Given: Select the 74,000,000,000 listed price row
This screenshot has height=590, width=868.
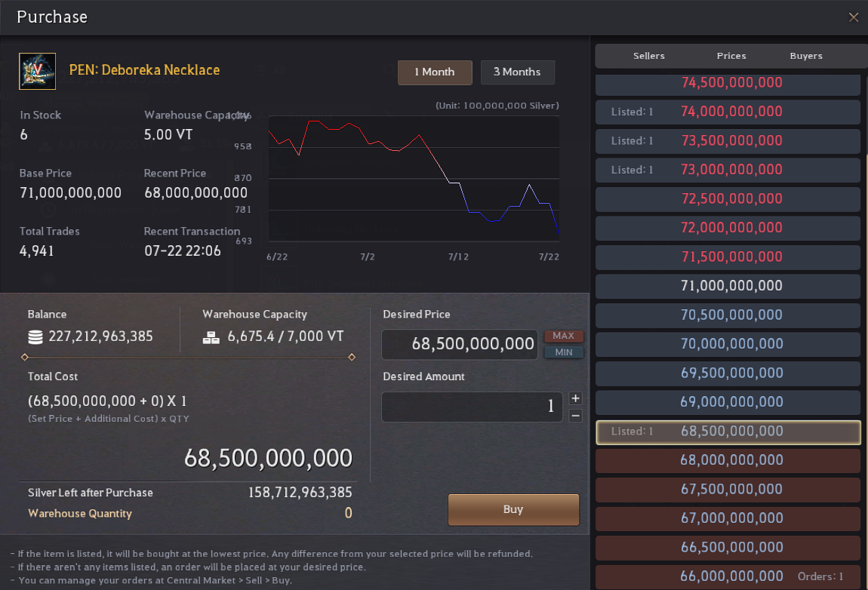Looking at the screenshot, I should (x=728, y=112).
